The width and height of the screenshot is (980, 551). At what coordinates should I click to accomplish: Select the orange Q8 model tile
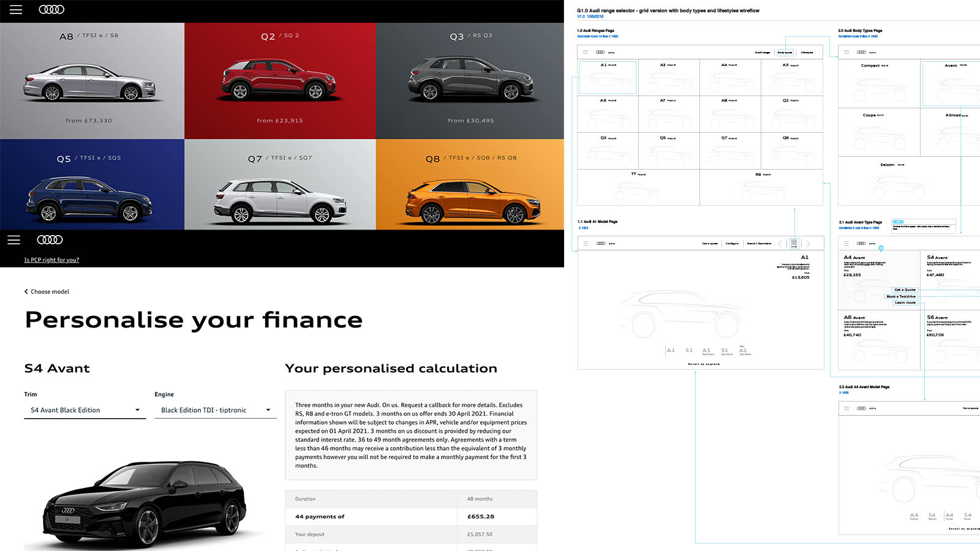(470, 184)
